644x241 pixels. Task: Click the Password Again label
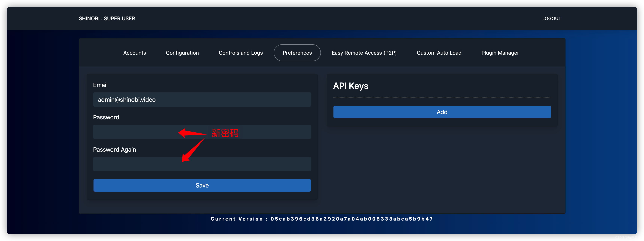pos(115,150)
